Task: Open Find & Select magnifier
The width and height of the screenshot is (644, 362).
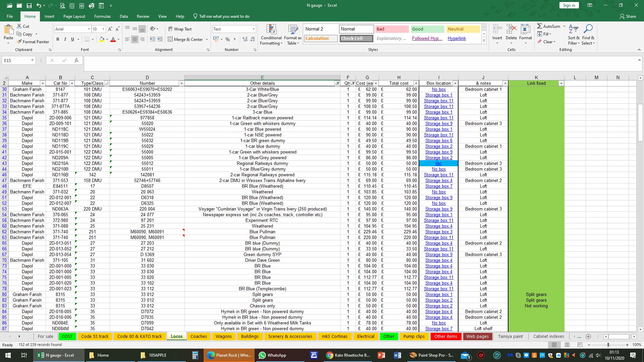Action: tap(588, 29)
